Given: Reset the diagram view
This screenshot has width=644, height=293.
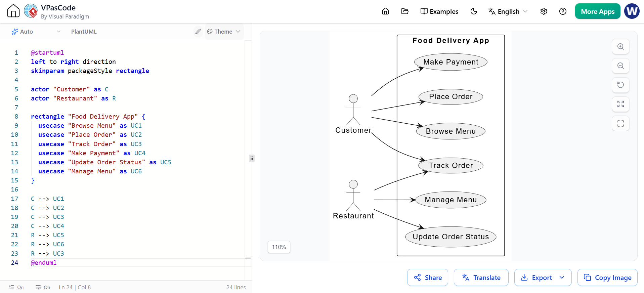Looking at the screenshot, I should click(620, 85).
